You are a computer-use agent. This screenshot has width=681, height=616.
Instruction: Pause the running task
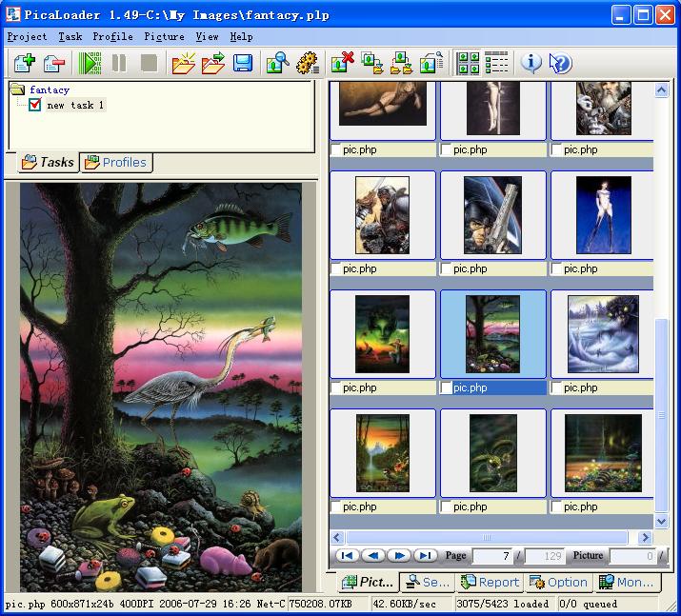coord(119,64)
